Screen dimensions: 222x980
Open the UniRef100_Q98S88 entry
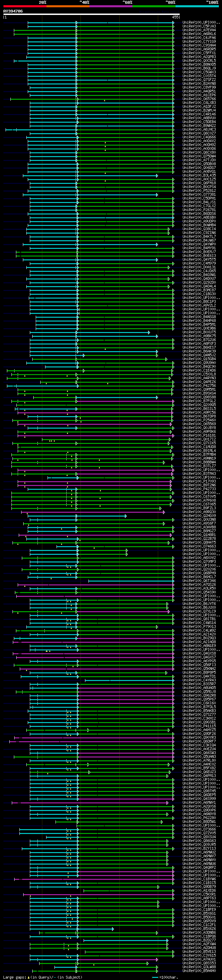(199, 397)
